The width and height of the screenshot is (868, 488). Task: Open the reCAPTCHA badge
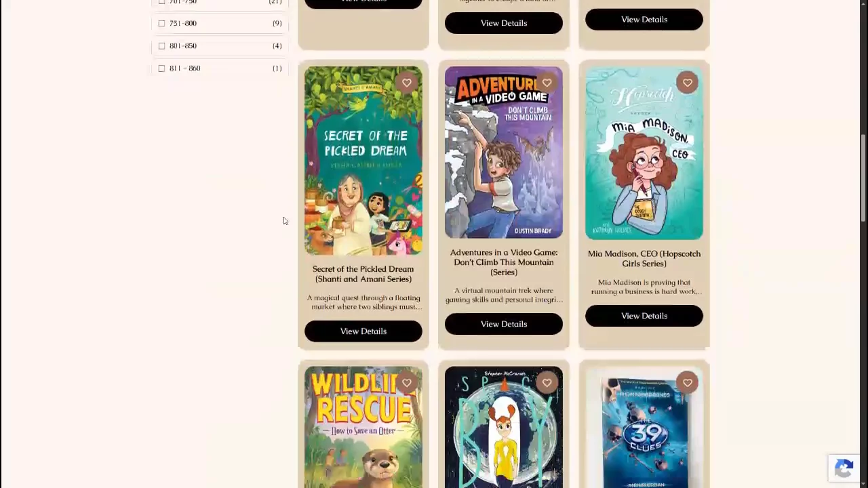[844, 468]
